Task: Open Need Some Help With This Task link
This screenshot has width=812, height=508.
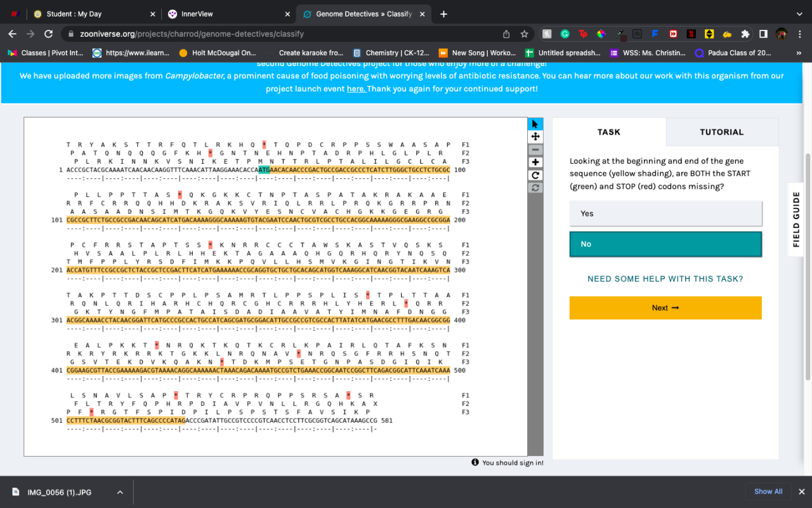Action: [665, 279]
